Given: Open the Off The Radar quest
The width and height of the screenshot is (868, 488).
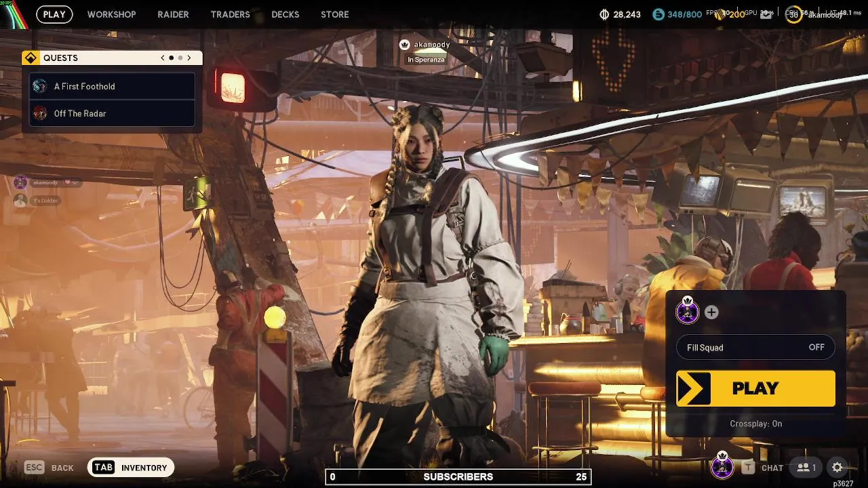Looking at the screenshot, I should 113,113.
